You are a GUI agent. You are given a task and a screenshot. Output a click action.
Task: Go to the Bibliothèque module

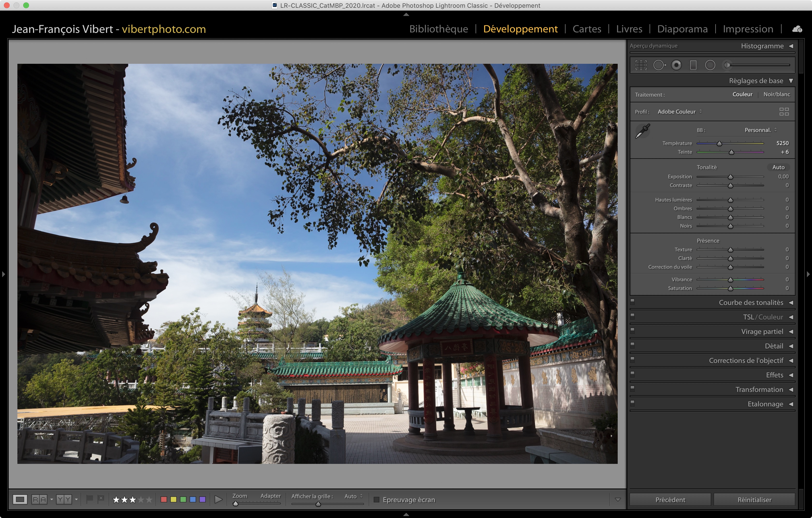[x=438, y=29]
